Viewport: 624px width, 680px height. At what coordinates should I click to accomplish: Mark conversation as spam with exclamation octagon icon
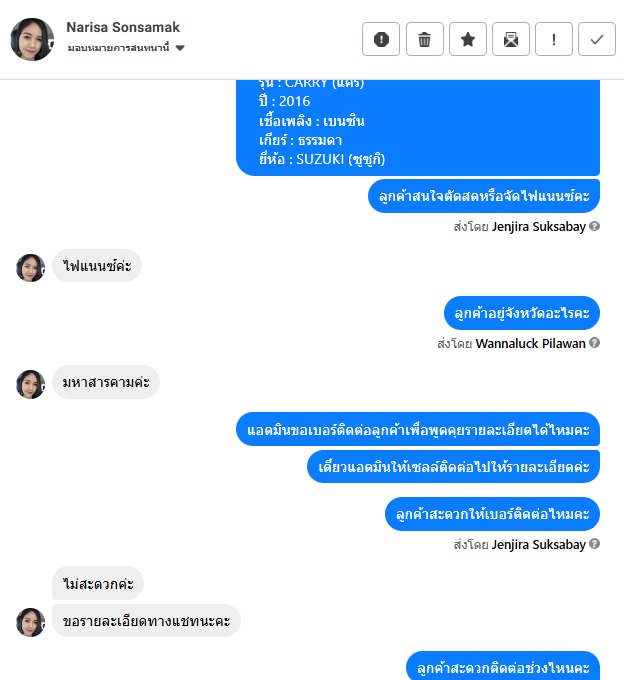coord(381,39)
